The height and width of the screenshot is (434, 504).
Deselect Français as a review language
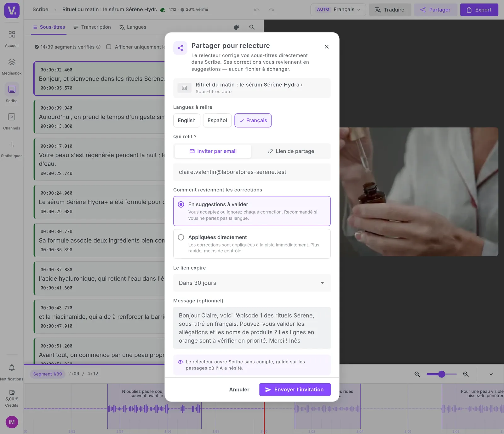(x=253, y=120)
